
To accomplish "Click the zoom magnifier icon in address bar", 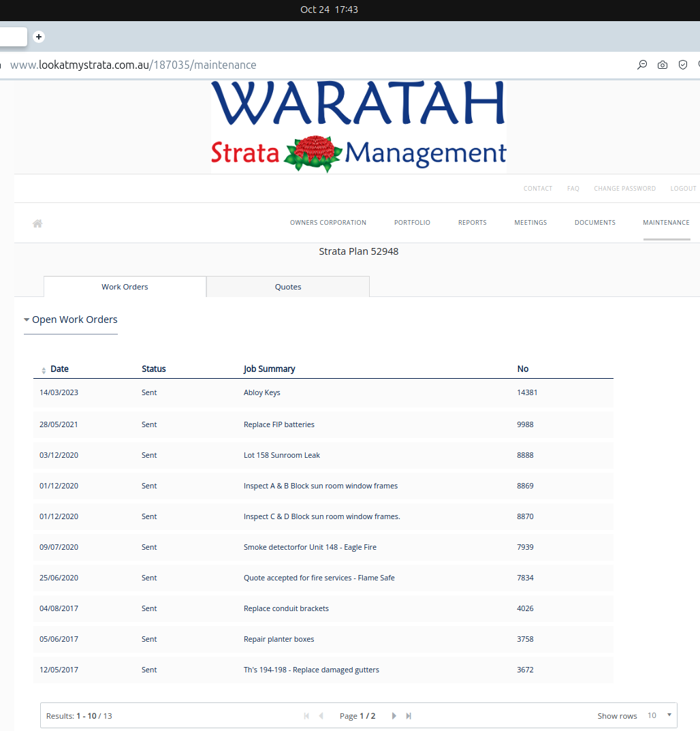I will click(641, 65).
